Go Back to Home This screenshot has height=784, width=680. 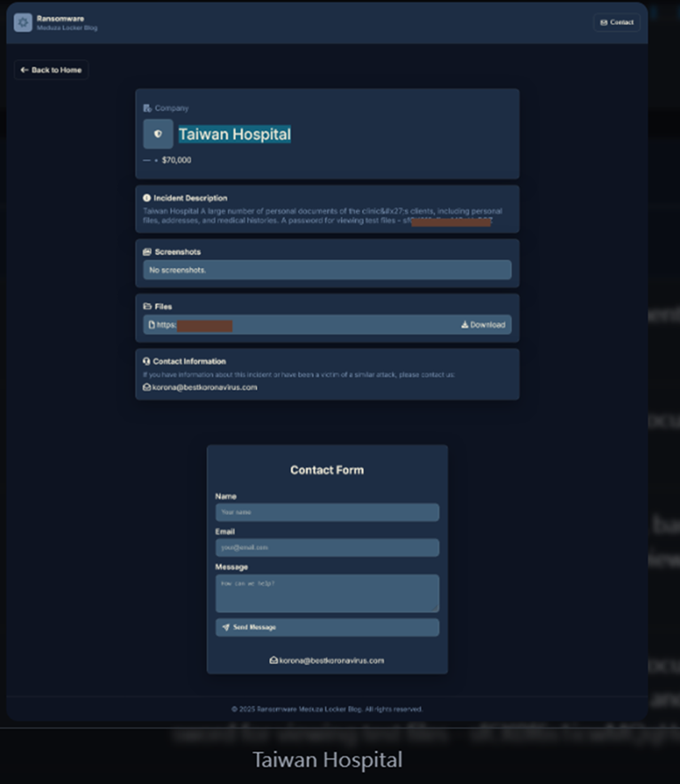click(51, 70)
